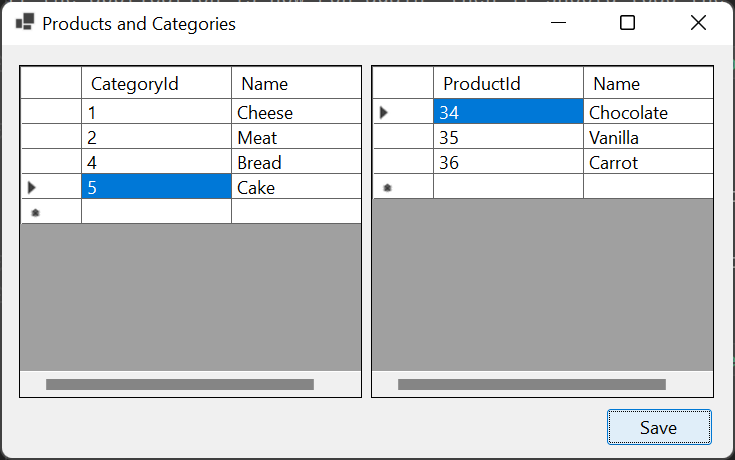The width and height of the screenshot is (735, 460).
Task: Click the Save button
Action: 659,427
